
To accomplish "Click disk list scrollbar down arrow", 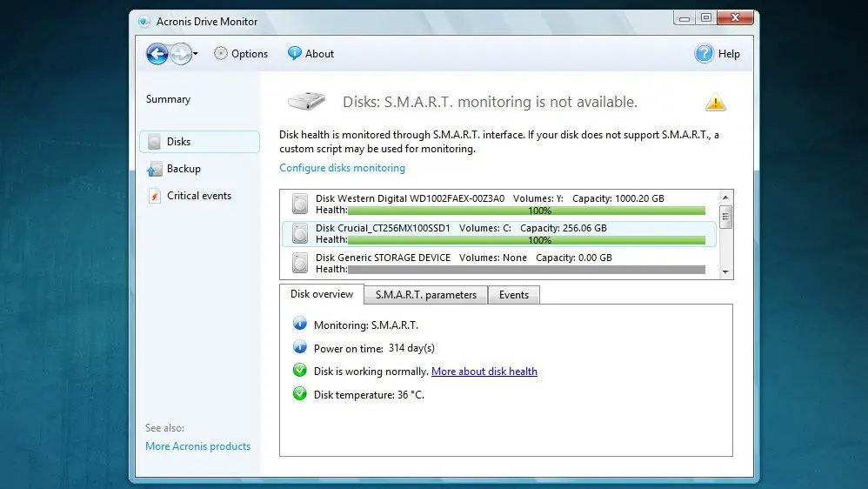I will point(725,272).
